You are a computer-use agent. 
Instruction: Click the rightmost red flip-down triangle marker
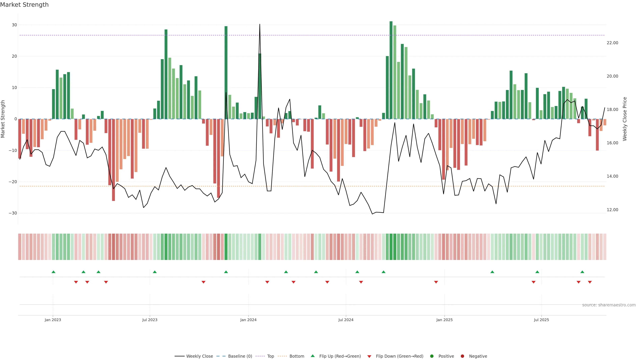coord(590,282)
